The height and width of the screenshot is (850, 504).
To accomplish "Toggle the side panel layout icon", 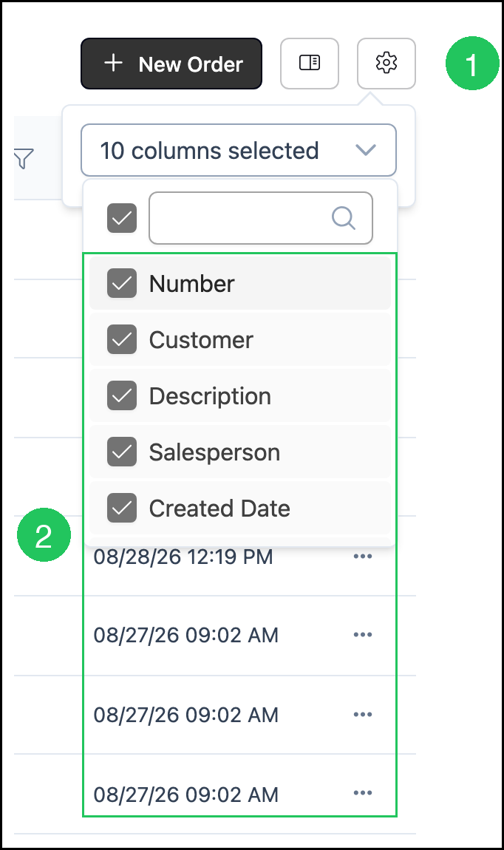I will 310,63.
